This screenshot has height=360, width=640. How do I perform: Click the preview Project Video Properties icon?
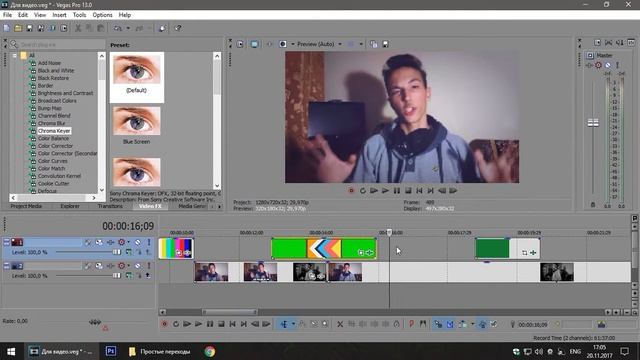point(240,44)
